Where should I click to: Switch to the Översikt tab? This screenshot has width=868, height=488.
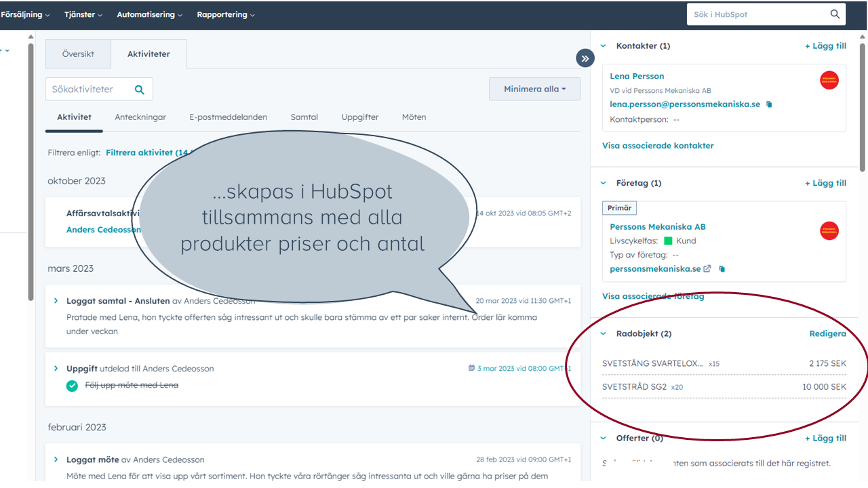[78, 54]
